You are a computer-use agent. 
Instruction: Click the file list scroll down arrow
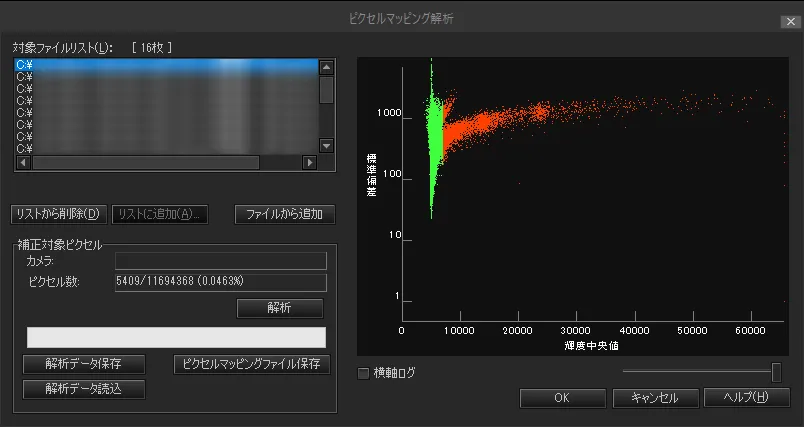pyautogui.click(x=327, y=146)
